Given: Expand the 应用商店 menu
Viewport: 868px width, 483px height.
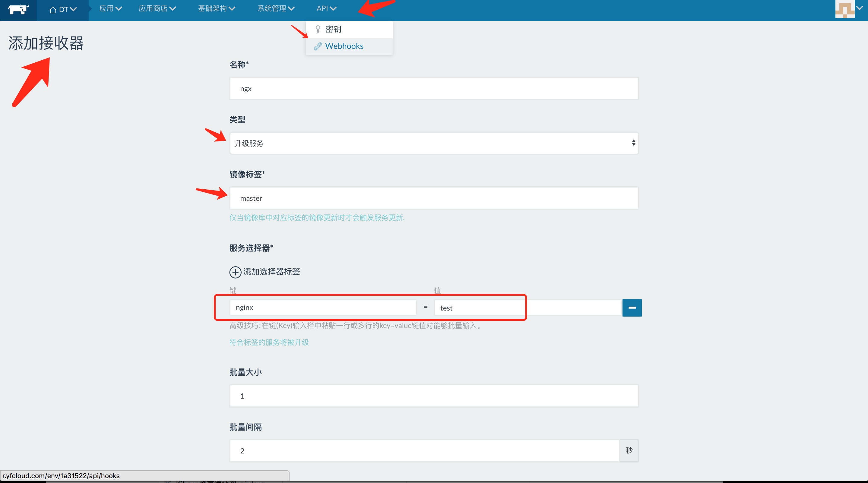Looking at the screenshot, I should click(x=157, y=8).
